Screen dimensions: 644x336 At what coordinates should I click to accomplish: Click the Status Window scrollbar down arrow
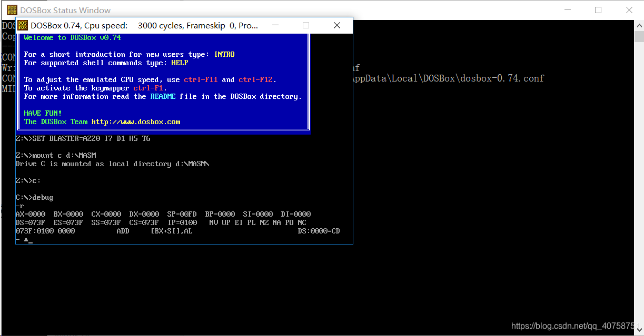click(x=639, y=331)
